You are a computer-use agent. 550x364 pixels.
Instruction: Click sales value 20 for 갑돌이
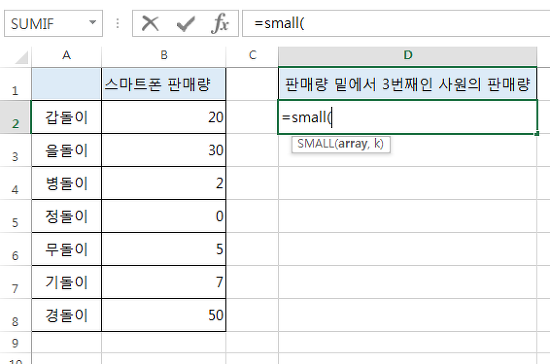163,117
